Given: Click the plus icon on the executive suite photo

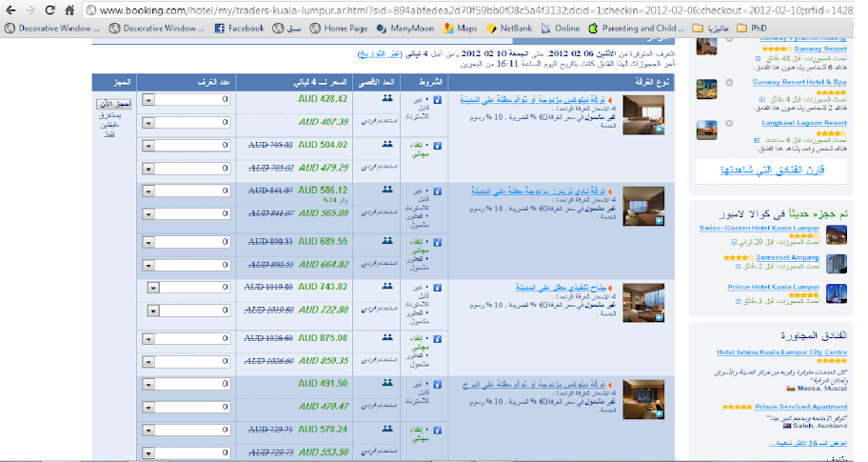Looking at the screenshot, I should (659, 317).
